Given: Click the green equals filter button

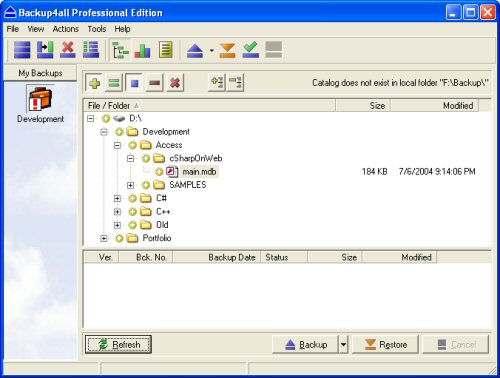Looking at the screenshot, I should 114,83.
